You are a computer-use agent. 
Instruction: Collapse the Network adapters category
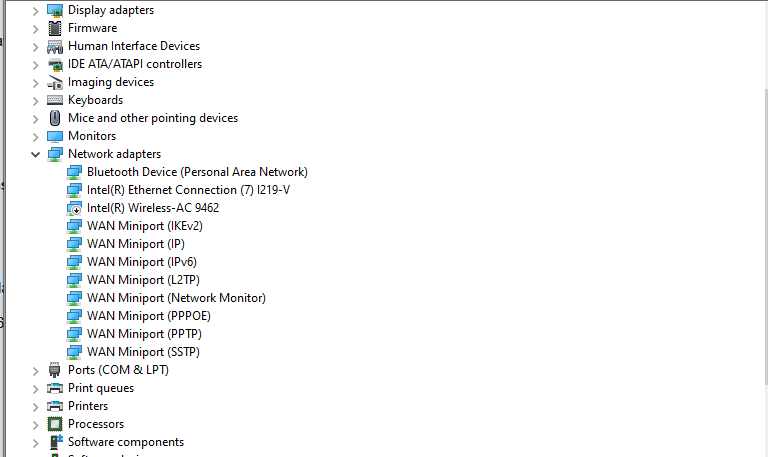pyautogui.click(x=36, y=154)
